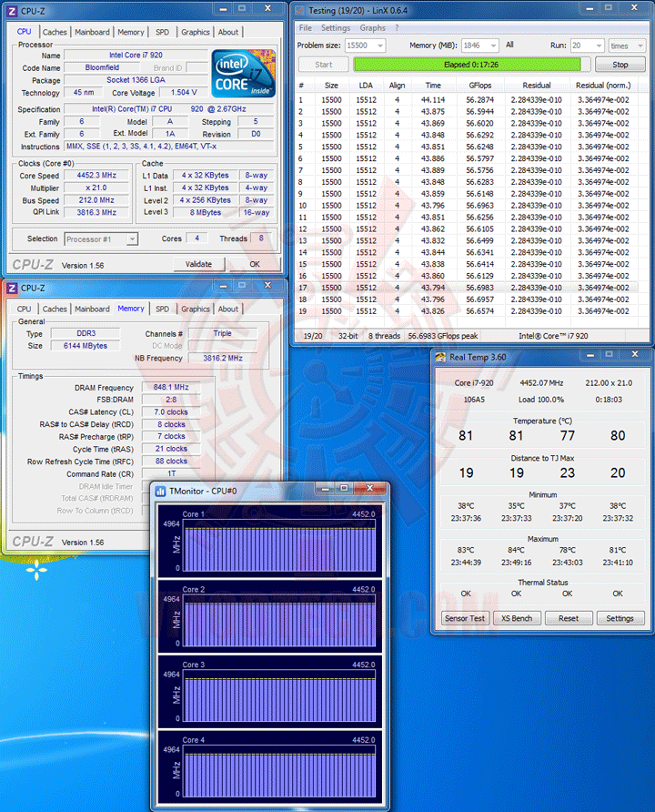Click Sensor Test in Real Temp
The width and height of the screenshot is (655, 812).
point(465,618)
